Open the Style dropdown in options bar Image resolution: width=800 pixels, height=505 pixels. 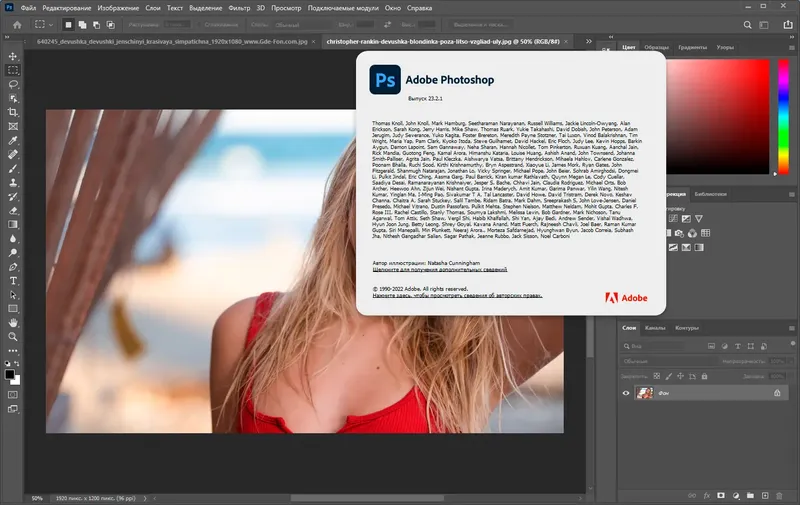coord(303,24)
